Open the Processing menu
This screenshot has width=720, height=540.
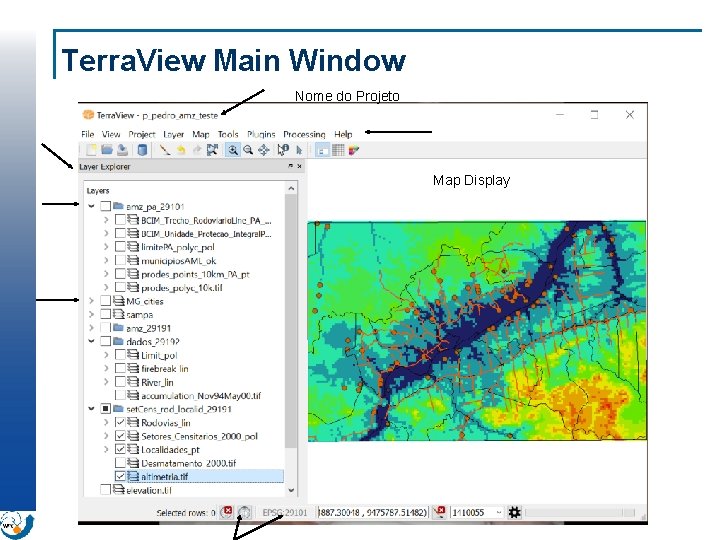(x=304, y=135)
